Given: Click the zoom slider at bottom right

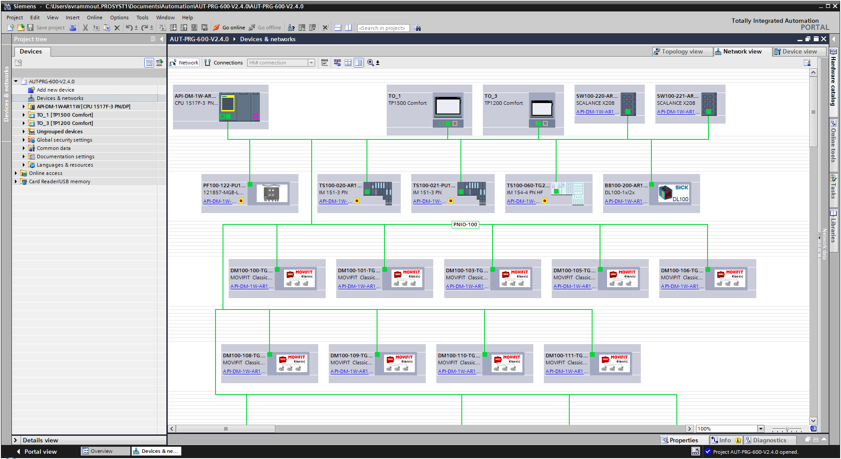Looking at the screenshot, I should (x=787, y=429).
